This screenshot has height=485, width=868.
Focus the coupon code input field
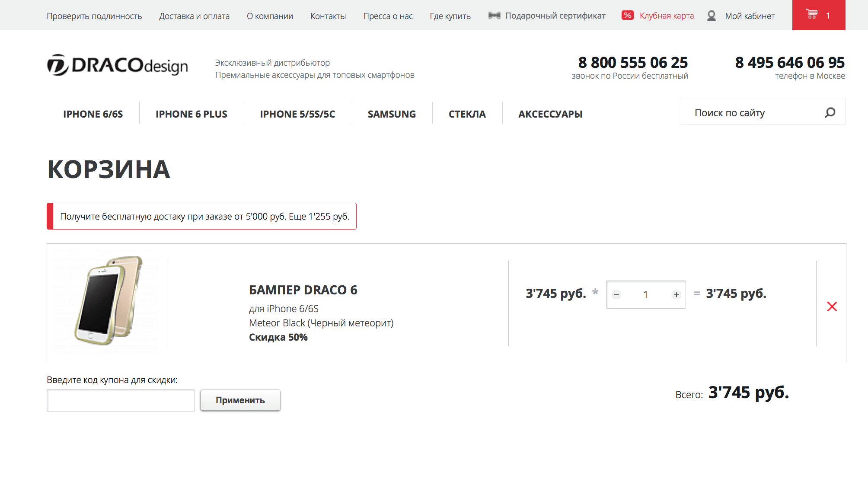click(x=121, y=401)
